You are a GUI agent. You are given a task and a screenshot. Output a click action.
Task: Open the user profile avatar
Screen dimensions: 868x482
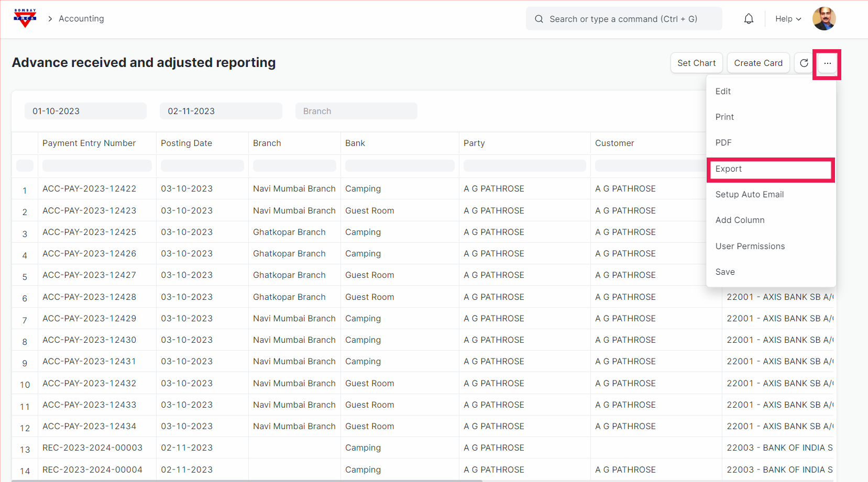(x=823, y=19)
